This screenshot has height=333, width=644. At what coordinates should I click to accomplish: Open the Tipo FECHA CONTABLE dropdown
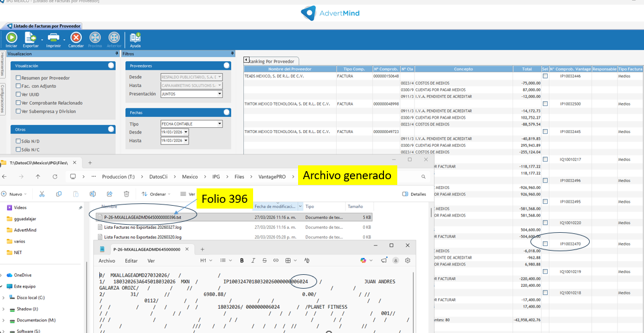click(220, 124)
